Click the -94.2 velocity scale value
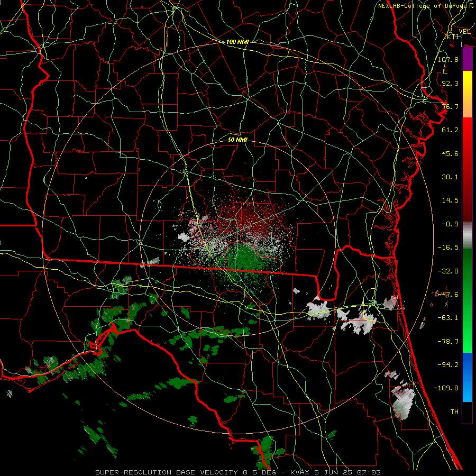 tap(448, 365)
